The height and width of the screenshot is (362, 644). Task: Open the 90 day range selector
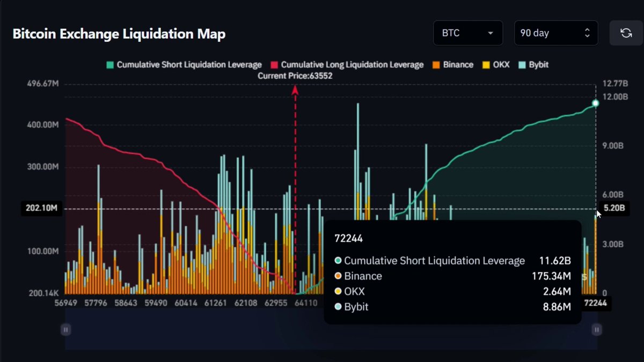coord(555,33)
